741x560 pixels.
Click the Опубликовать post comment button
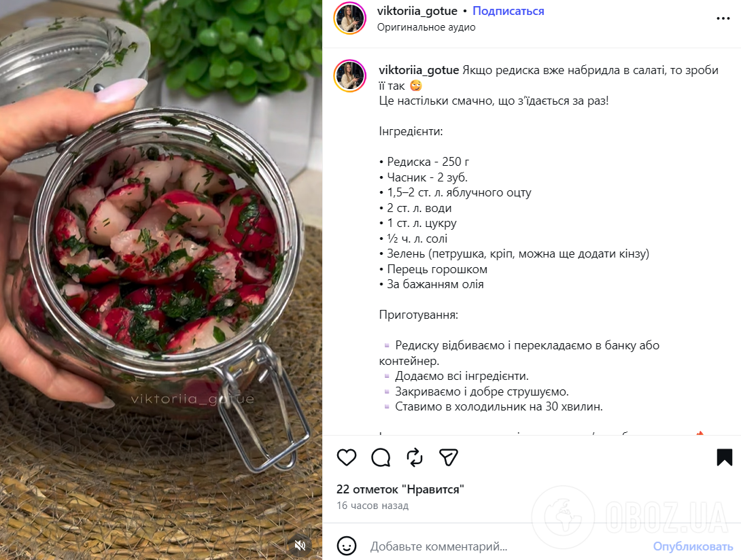click(x=693, y=546)
